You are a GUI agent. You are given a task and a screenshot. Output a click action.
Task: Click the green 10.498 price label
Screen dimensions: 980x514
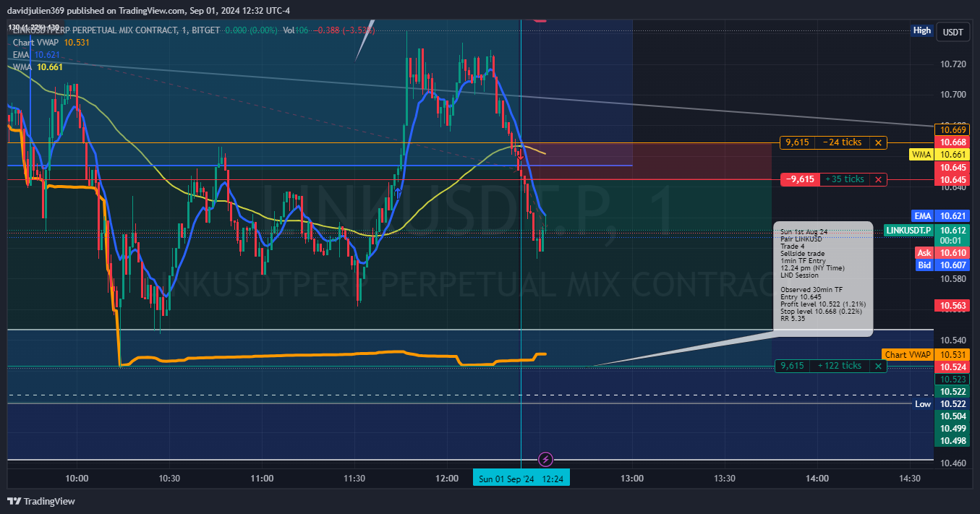(x=951, y=441)
